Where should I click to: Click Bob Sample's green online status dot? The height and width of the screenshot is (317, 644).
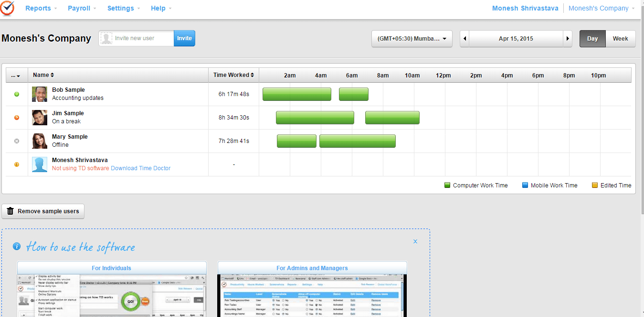[x=17, y=94]
